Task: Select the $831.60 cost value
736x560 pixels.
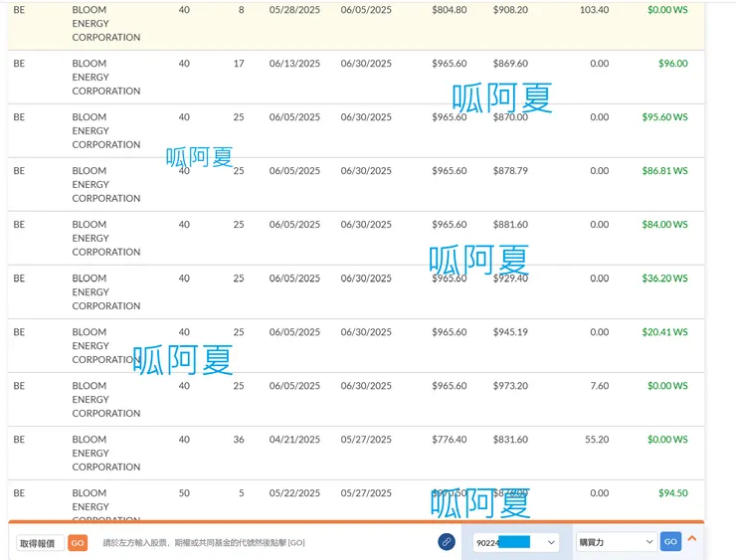Action: pos(510,440)
